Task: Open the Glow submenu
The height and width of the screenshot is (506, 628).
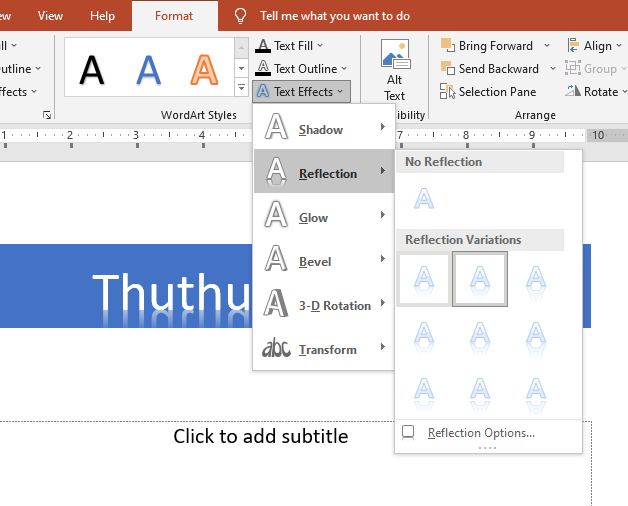Action: pyautogui.click(x=324, y=216)
